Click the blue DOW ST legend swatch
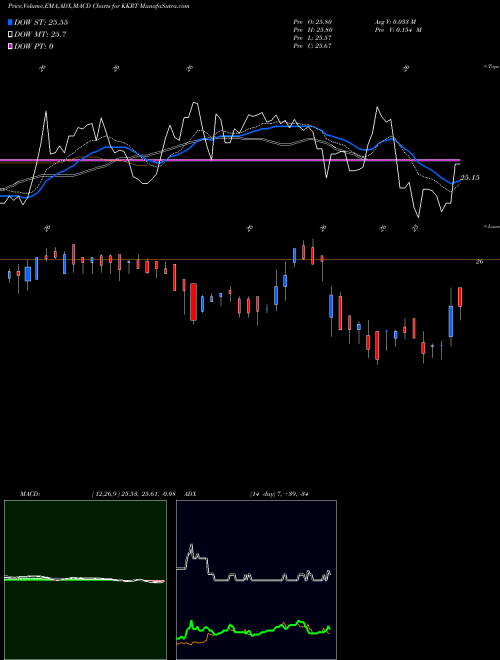 (10, 22)
